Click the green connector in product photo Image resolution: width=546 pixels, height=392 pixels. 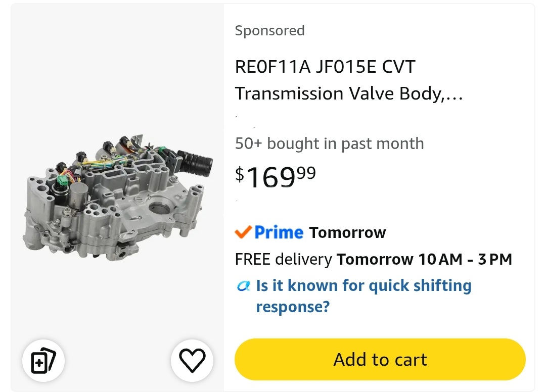coord(63,181)
